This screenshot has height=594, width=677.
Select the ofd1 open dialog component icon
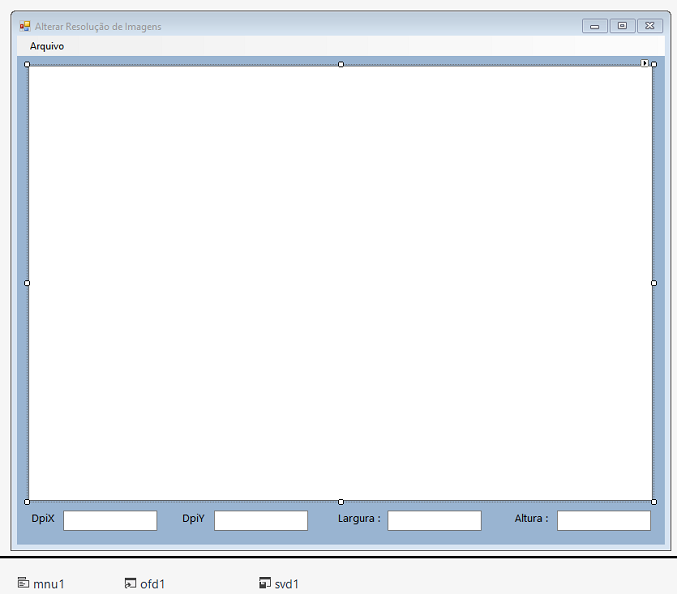pos(130,583)
